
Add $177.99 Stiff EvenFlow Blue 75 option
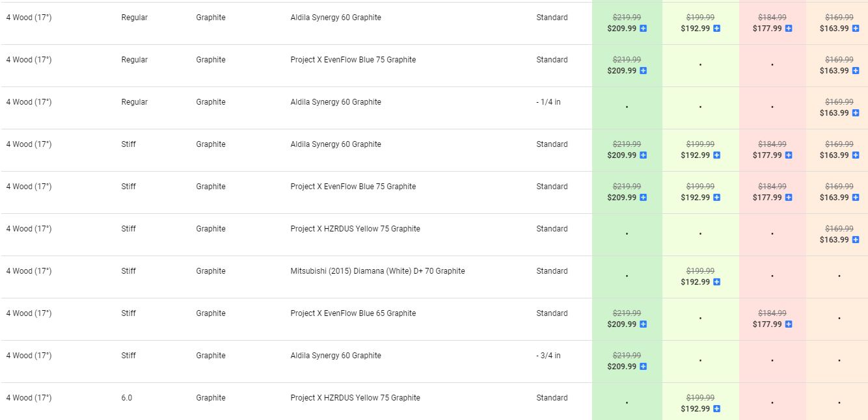(789, 198)
